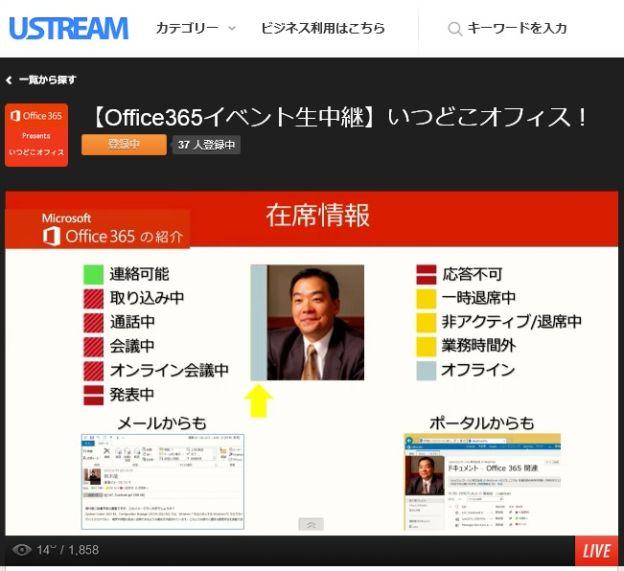Go back via 一覧から探す link
The height and width of the screenshot is (571, 624).
point(41,80)
